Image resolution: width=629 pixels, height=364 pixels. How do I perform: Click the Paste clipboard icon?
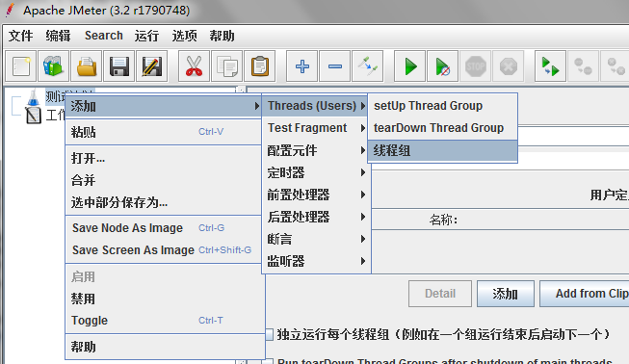pos(259,66)
